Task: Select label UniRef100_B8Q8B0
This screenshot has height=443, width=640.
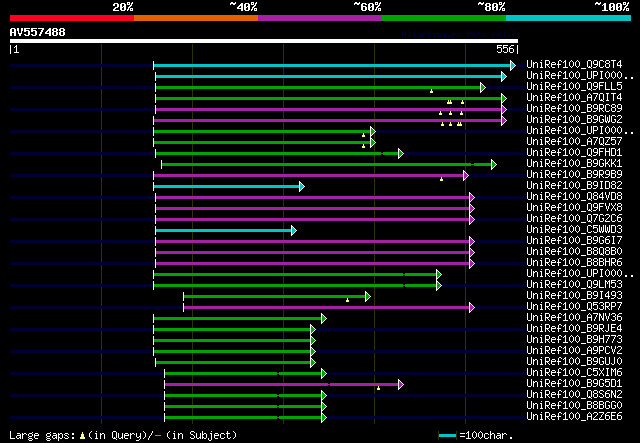Action: click(x=574, y=252)
